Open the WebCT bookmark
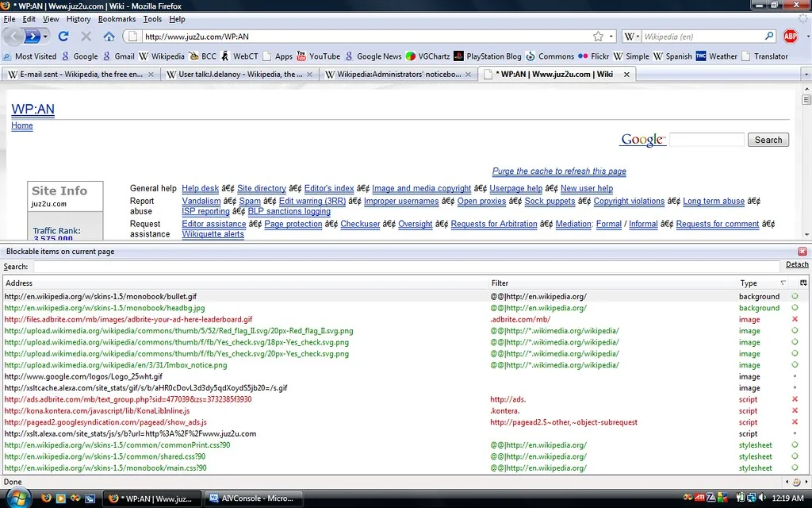Screen dimensions: 812x508 tap(239, 56)
